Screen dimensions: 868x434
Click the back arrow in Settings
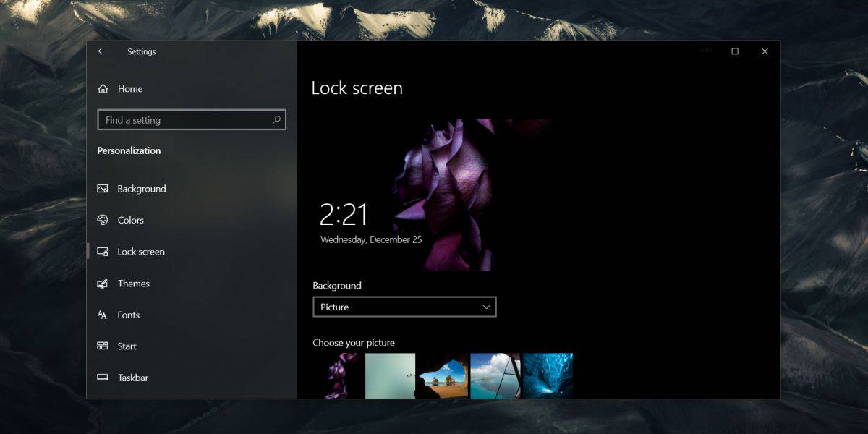click(x=102, y=51)
